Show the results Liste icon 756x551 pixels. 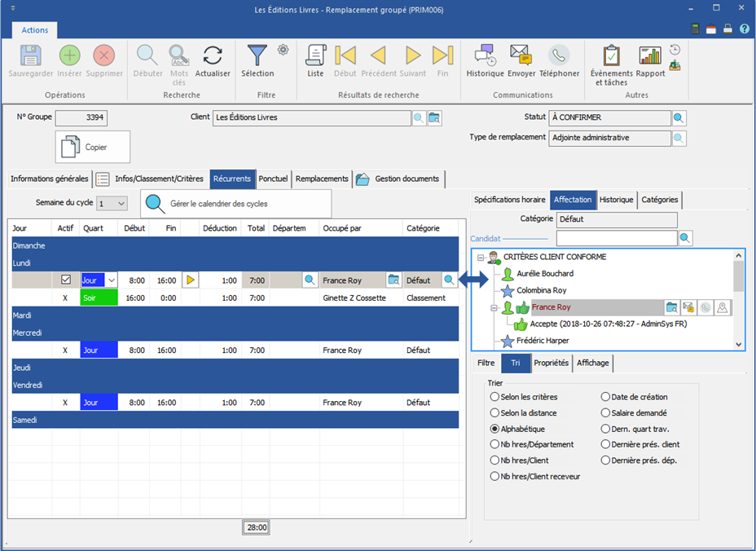pyautogui.click(x=316, y=55)
